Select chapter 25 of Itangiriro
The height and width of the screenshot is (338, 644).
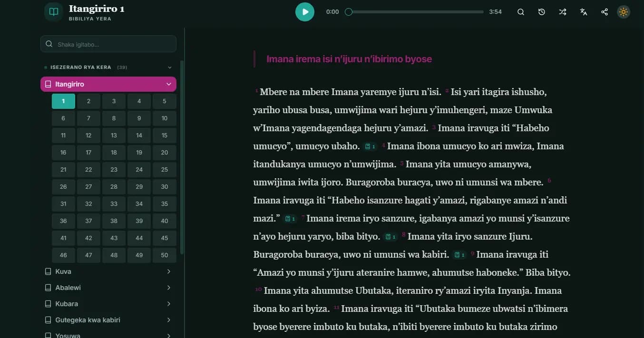(x=164, y=170)
